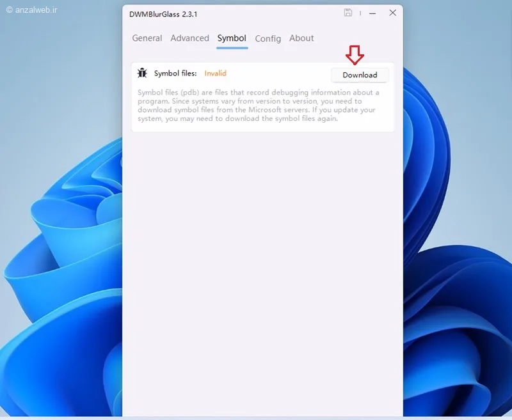Click the anzalweb.ir watermark text

click(31, 11)
